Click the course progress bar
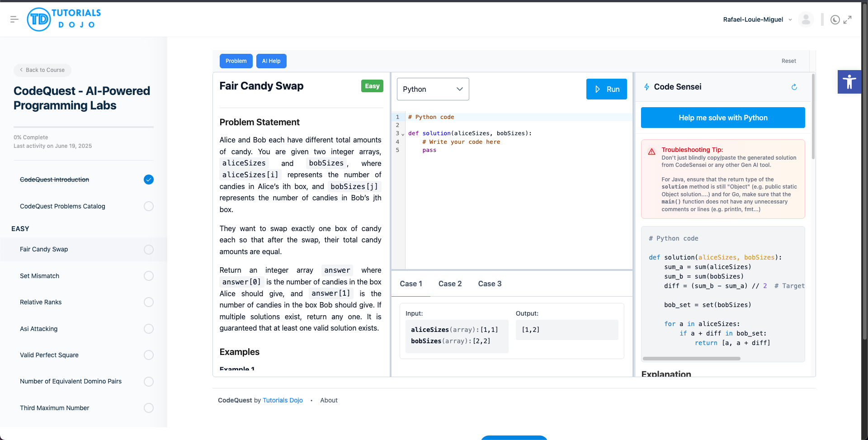This screenshot has height=440, width=868. coord(84,127)
